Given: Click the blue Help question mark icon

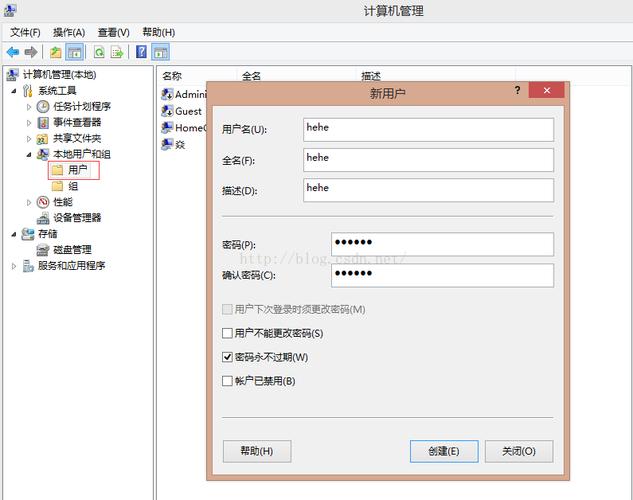Looking at the screenshot, I should (141, 52).
